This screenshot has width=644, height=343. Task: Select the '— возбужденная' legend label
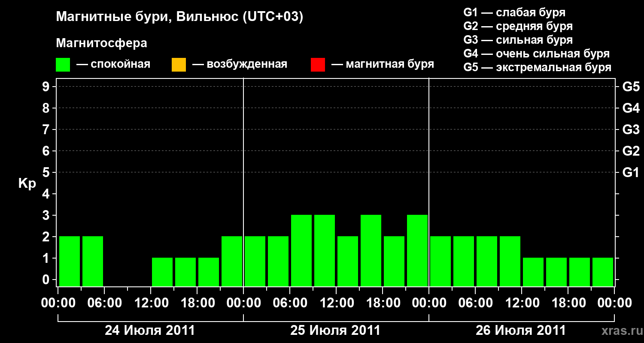(x=240, y=64)
